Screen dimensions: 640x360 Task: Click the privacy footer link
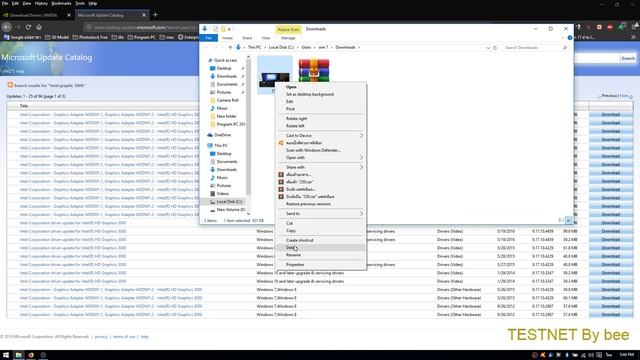(x=101, y=337)
